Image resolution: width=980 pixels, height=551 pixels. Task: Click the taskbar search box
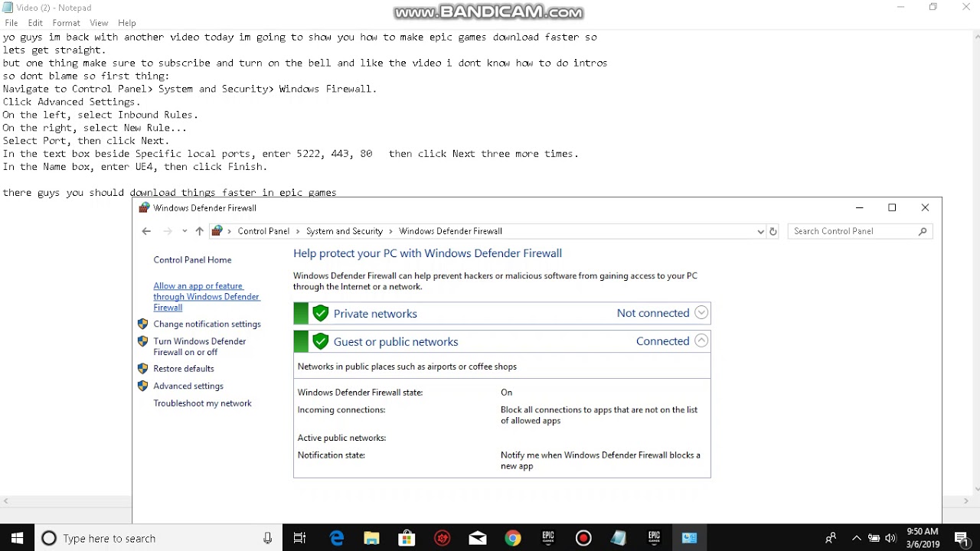158,538
